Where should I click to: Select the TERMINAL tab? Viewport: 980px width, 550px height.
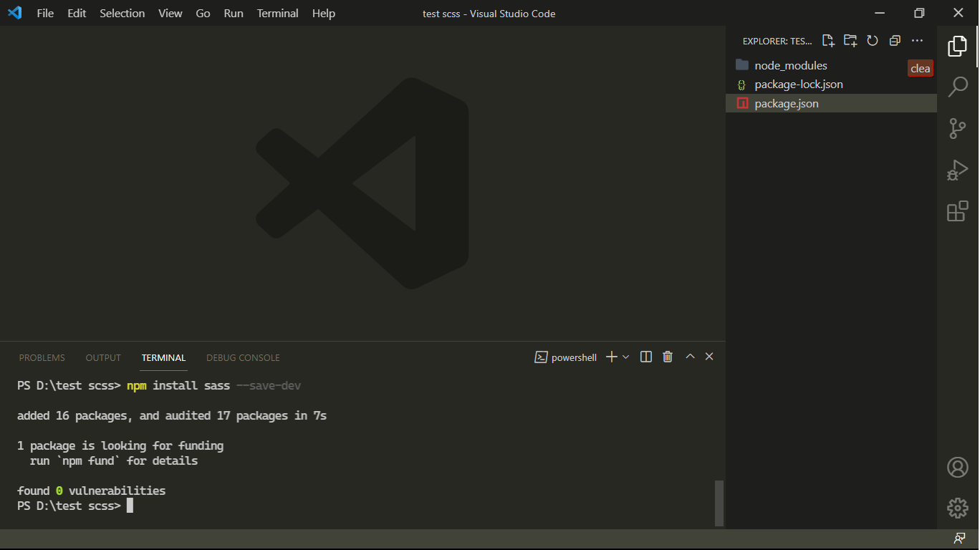click(163, 357)
